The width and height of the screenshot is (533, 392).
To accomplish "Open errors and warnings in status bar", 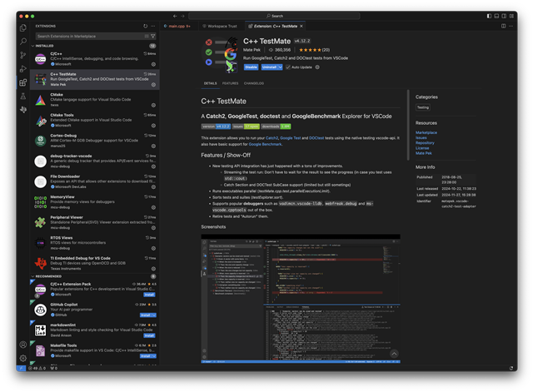I will coord(37,368).
